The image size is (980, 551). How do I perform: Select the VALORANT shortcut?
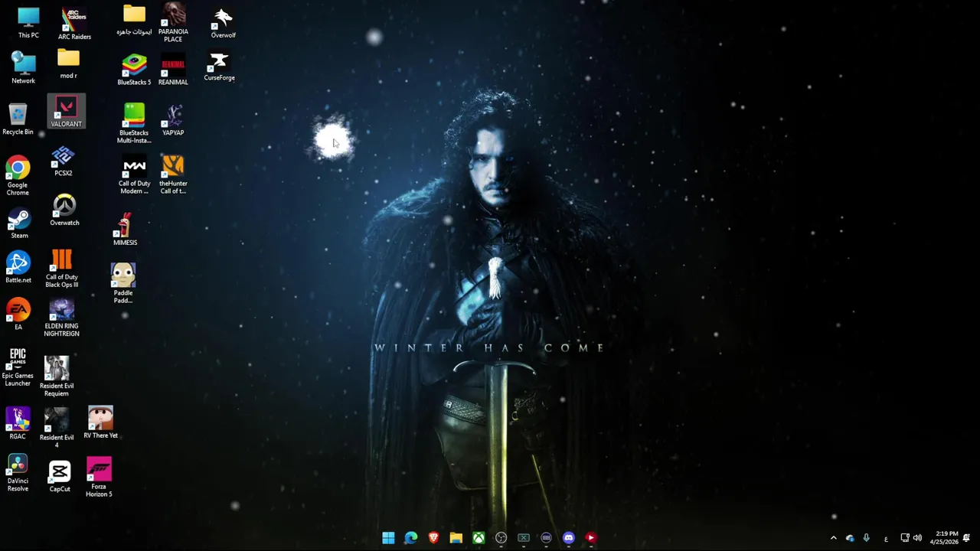pos(66,112)
